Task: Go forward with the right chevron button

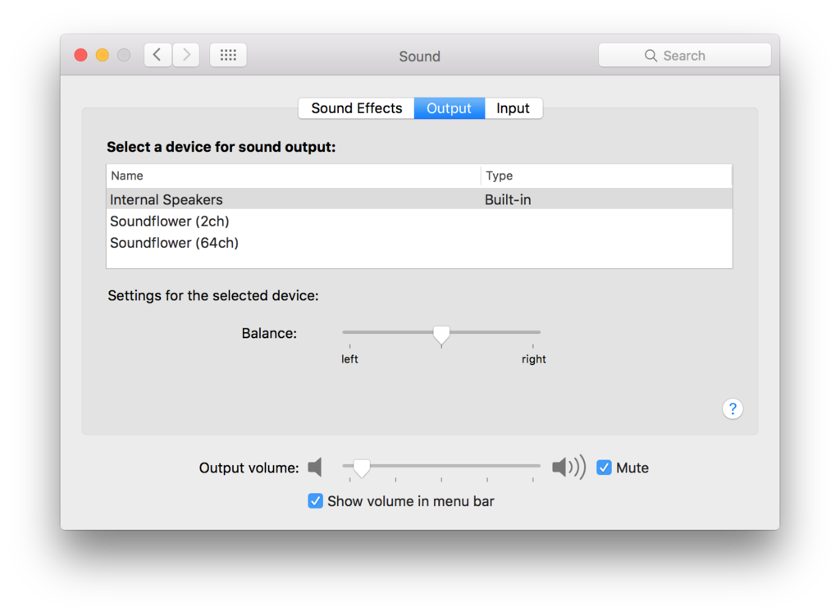Action: [x=186, y=55]
